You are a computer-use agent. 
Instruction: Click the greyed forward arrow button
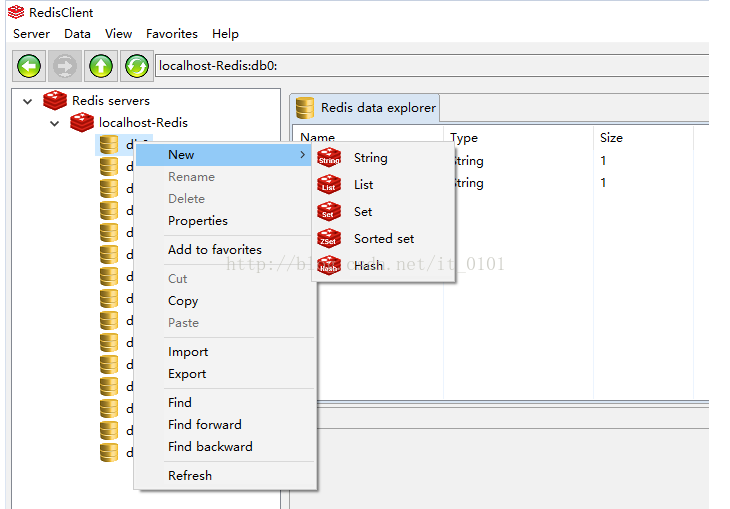pyautogui.click(x=65, y=66)
